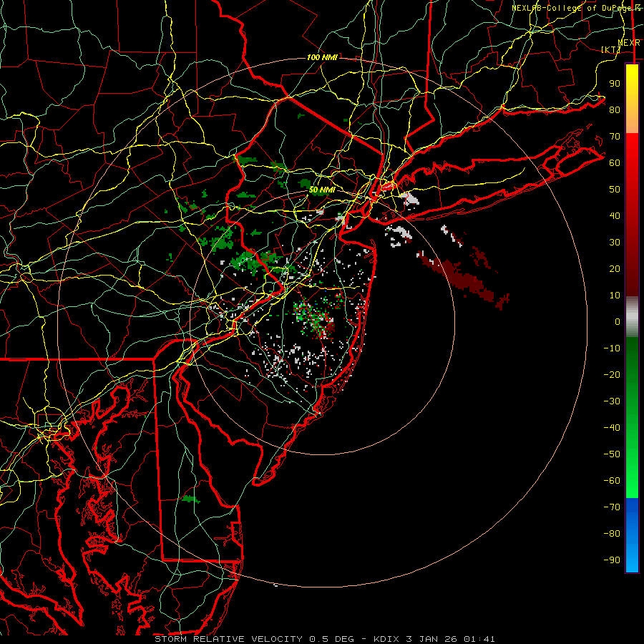Click the "70" scale value

pos(615,137)
